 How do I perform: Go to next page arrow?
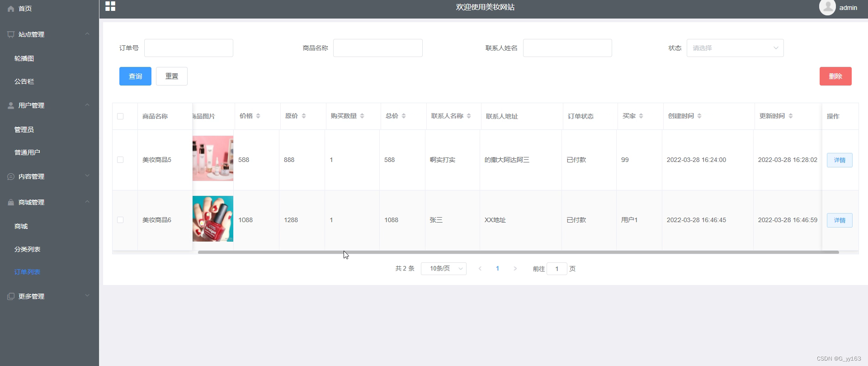coord(515,269)
